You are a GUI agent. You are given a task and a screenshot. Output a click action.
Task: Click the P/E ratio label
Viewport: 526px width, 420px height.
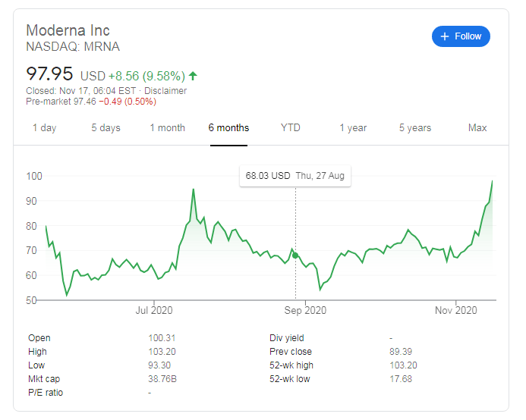pos(46,393)
